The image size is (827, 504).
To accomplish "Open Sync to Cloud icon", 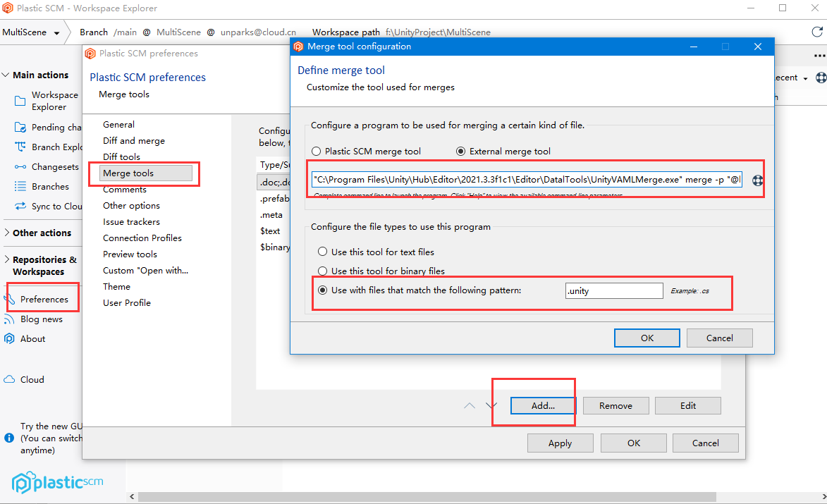I will click(20, 206).
